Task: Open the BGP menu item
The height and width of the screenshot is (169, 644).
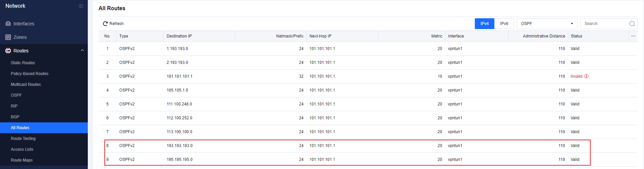Action: click(x=15, y=117)
